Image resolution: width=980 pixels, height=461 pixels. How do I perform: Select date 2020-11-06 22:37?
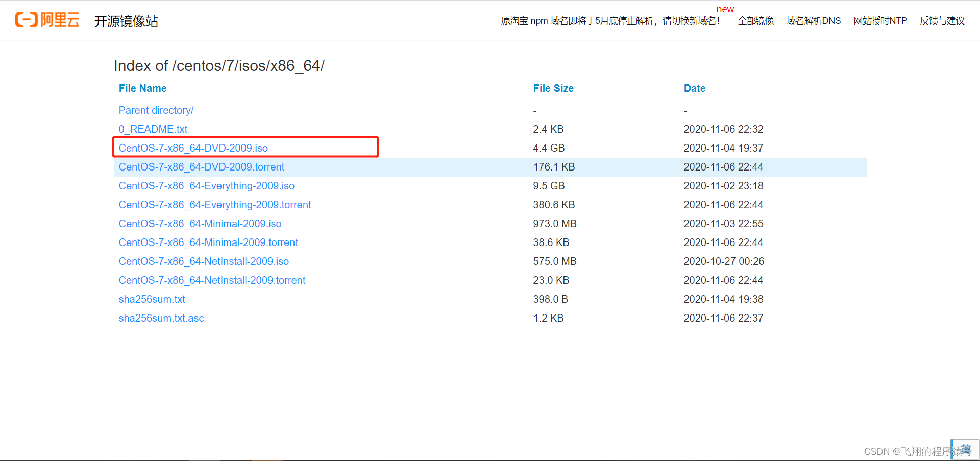[723, 318]
